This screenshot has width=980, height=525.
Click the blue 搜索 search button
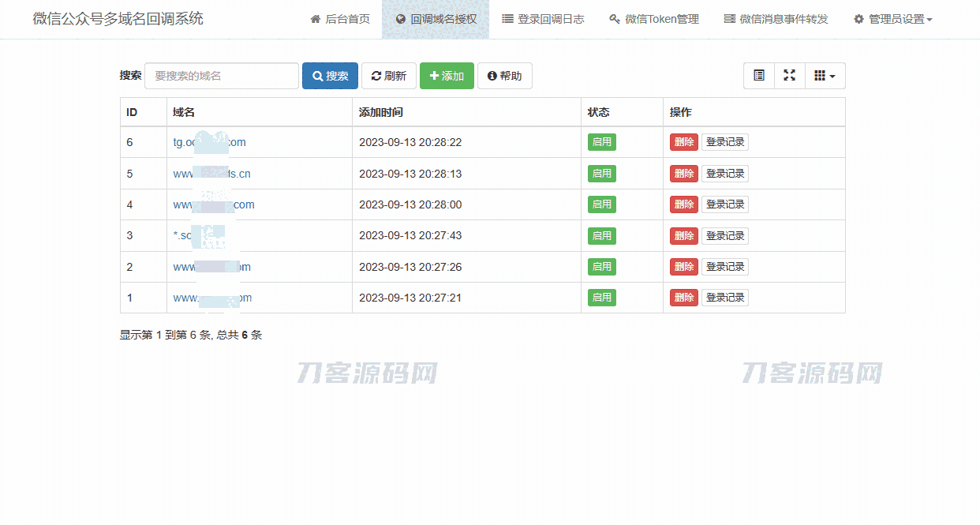[330, 76]
